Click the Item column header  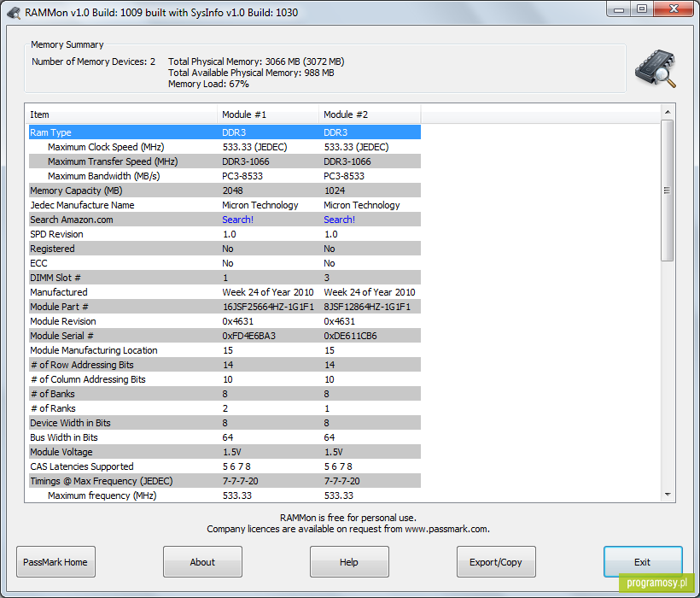tap(122, 114)
